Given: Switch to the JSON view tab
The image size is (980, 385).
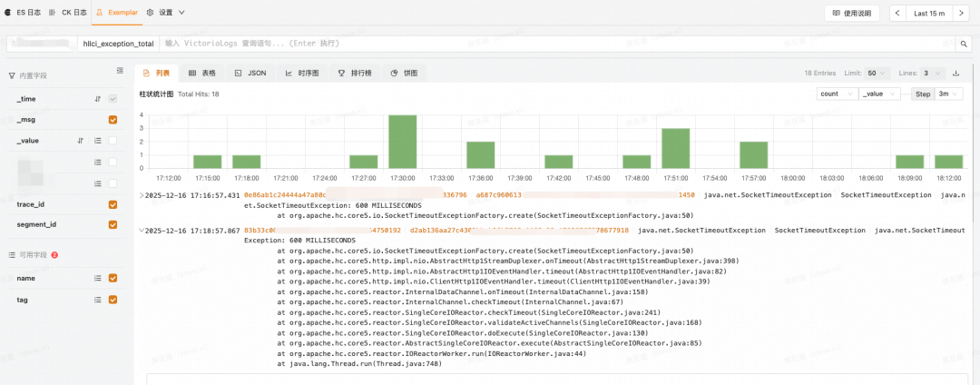Looking at the screenshot, I should [x=250, y=74].
